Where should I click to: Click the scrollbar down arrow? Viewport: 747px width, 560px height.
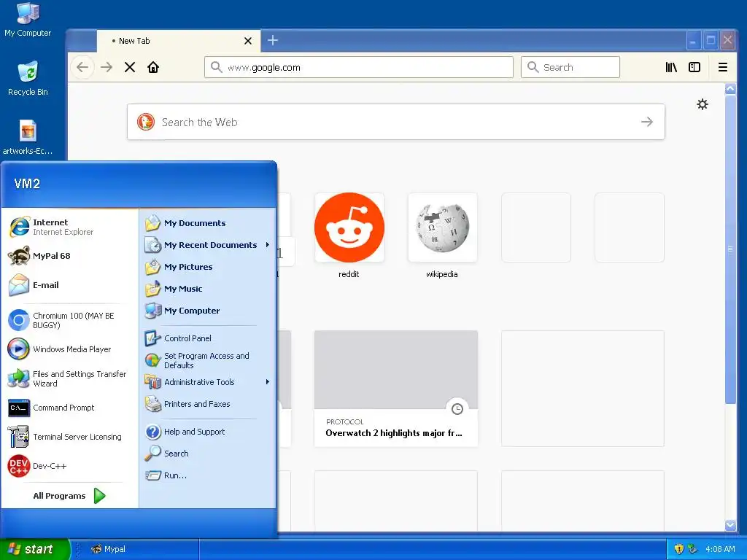(x=730, y=525)
